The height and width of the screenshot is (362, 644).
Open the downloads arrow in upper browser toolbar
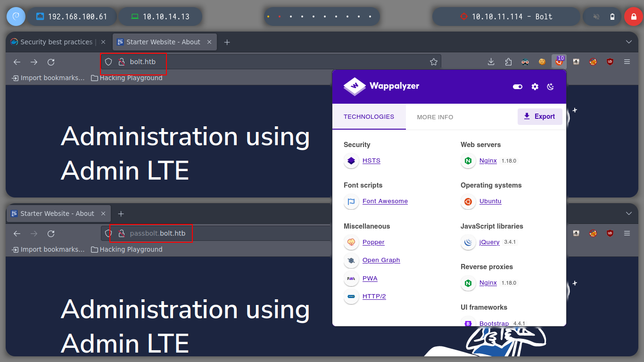coord(491,62)
